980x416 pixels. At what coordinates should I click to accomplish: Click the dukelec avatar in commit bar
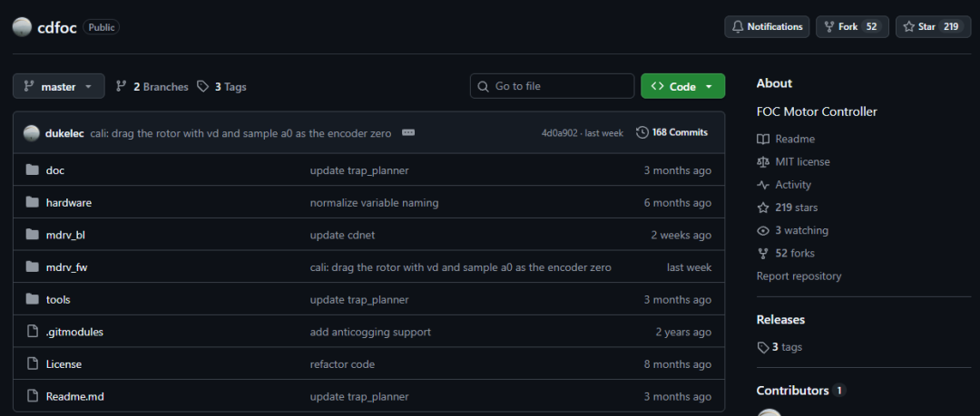(31, 132)
